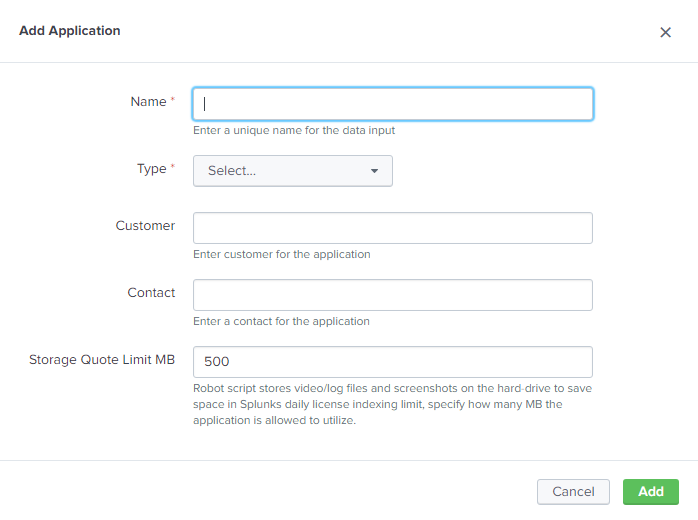698x520 pixels.
Task: Click the Storage Quote Limit MB label
Action: coord(102,360)
